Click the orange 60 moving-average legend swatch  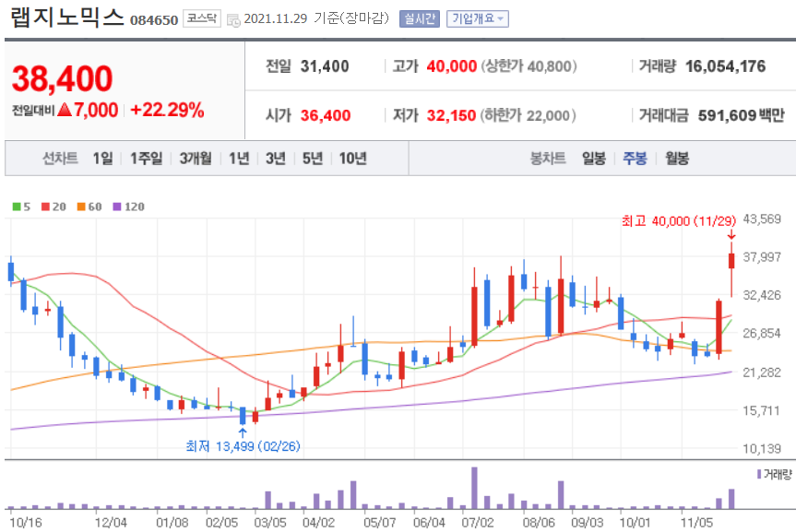click(x=81, y=207)
